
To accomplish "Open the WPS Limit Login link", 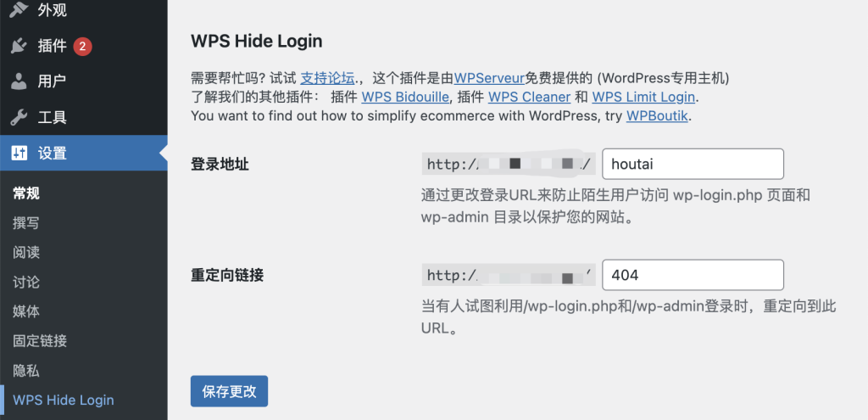I will coord(643,97).
